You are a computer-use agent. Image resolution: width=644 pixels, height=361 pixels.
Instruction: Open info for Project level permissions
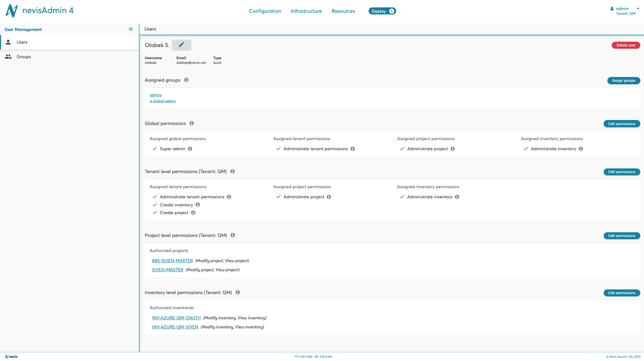233,235
